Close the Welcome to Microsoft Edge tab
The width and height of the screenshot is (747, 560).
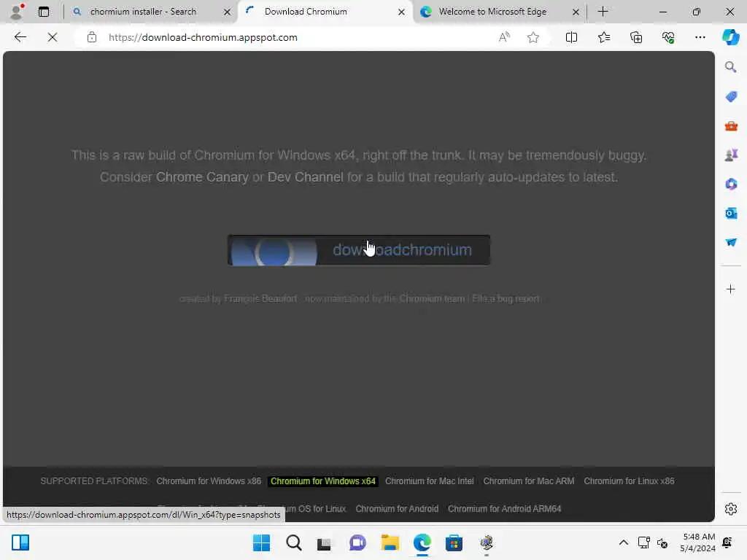[576, 12]
